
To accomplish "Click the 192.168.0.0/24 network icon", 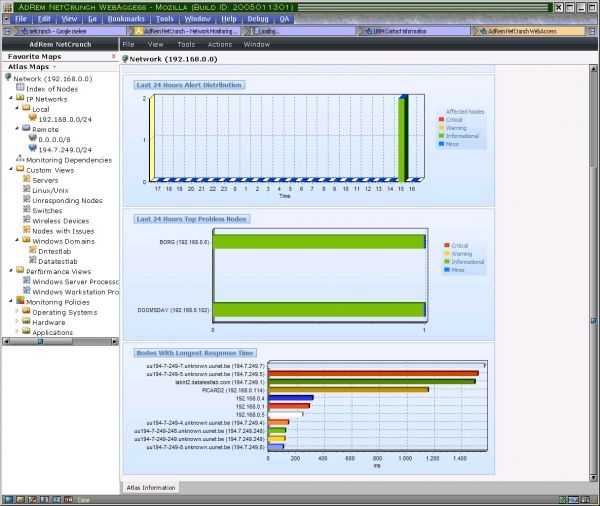I will click(x=33, y=118).
